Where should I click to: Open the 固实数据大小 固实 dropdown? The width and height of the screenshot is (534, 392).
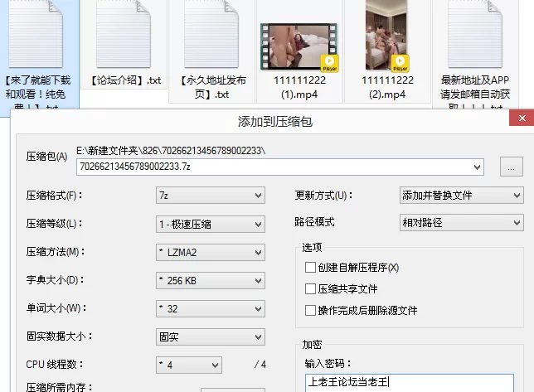point(211,336)
